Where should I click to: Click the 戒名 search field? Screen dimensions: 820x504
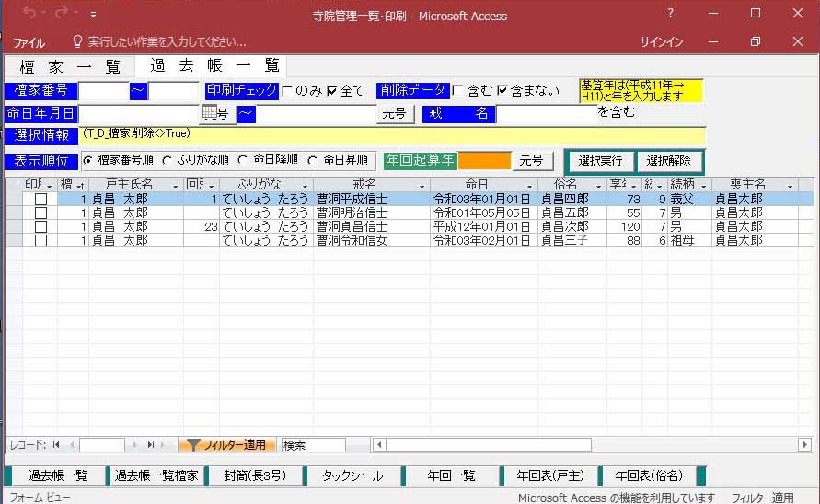pos(546,113)
